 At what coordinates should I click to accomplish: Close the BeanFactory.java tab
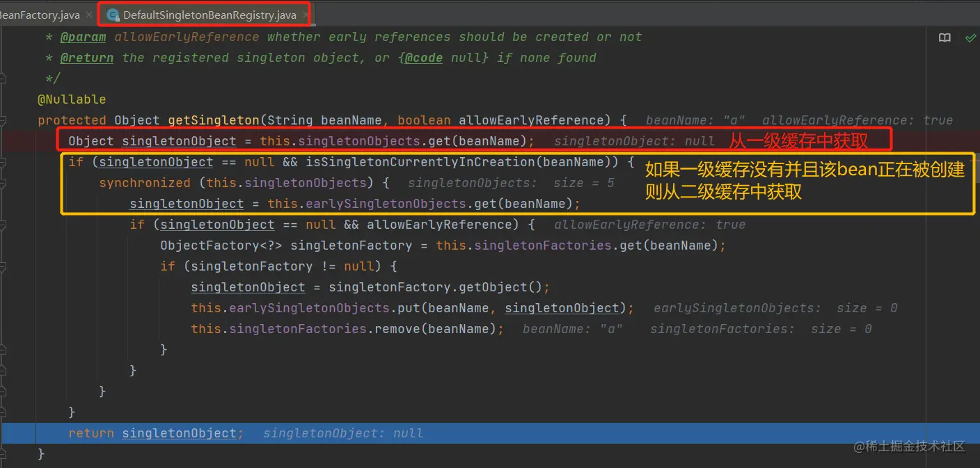coord(89,15)
